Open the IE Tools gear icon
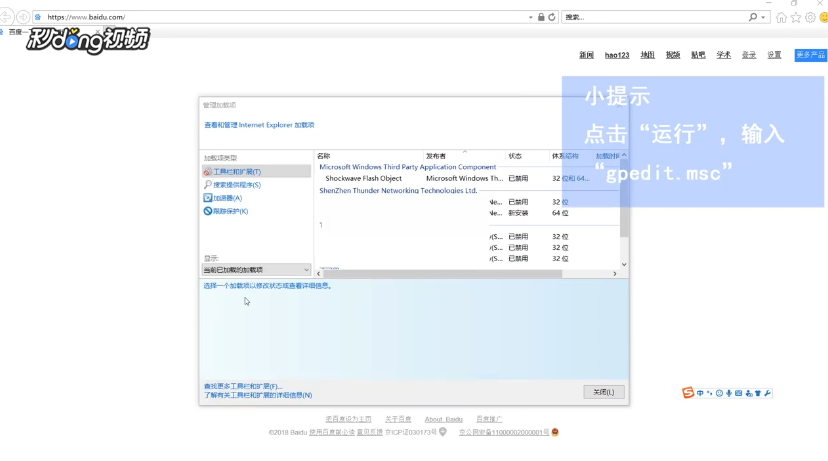This screenshot has width=828, height=461. tap(810, 17)
